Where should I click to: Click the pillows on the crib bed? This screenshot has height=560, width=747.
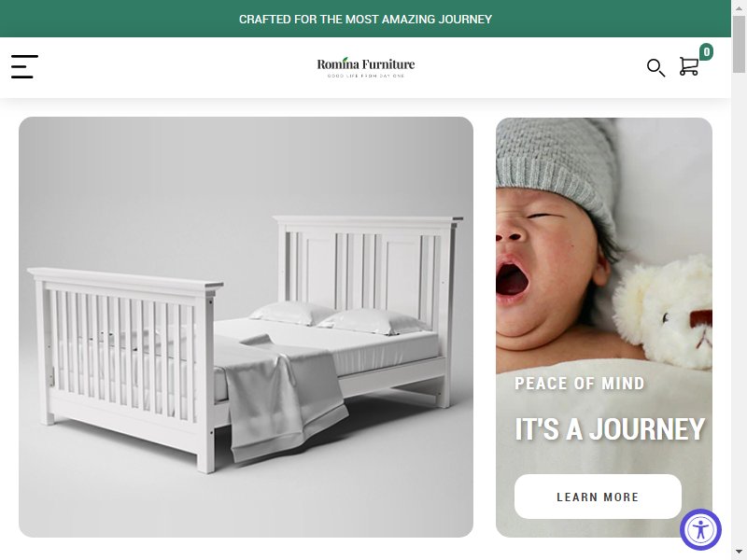[337, 318]
